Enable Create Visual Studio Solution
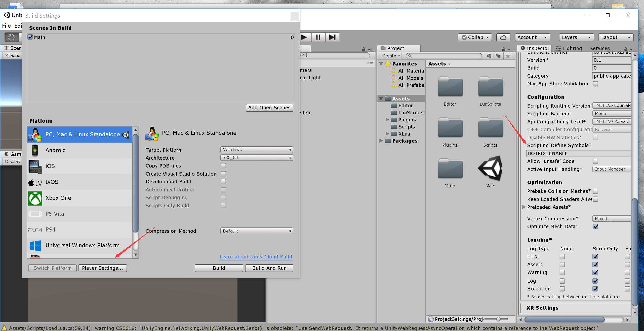Screen dimensions: 644x331 (x=223, y=174)
